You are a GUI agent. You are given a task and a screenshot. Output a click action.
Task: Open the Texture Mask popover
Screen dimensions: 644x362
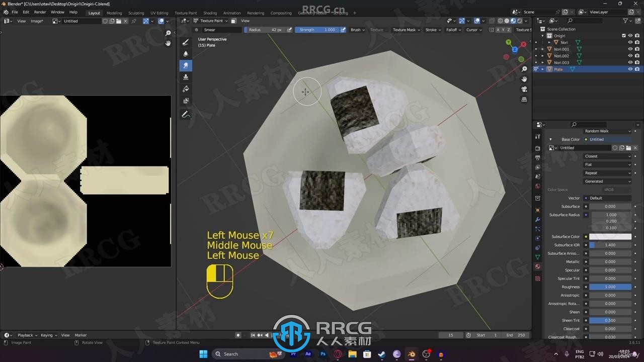click(406, 30)
